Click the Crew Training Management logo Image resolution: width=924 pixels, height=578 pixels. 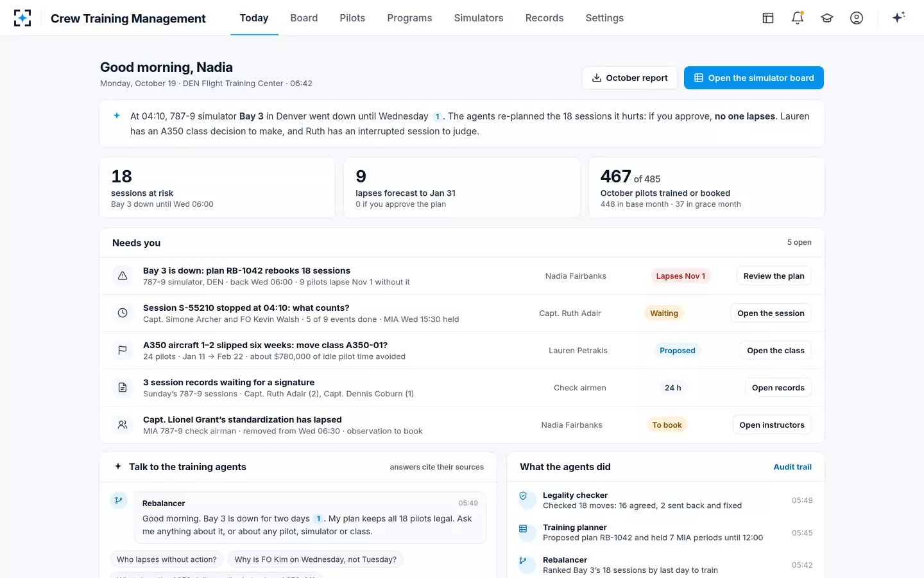22,18
